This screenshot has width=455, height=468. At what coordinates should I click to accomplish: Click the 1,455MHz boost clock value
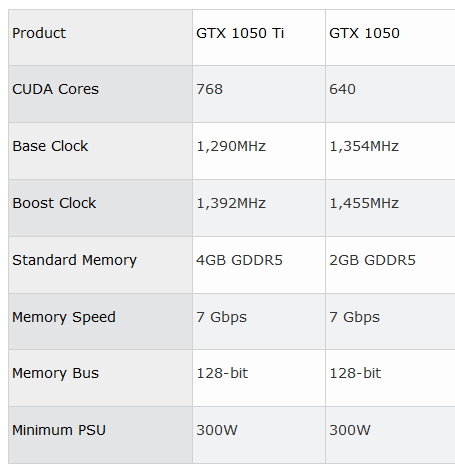click(364, 203)
